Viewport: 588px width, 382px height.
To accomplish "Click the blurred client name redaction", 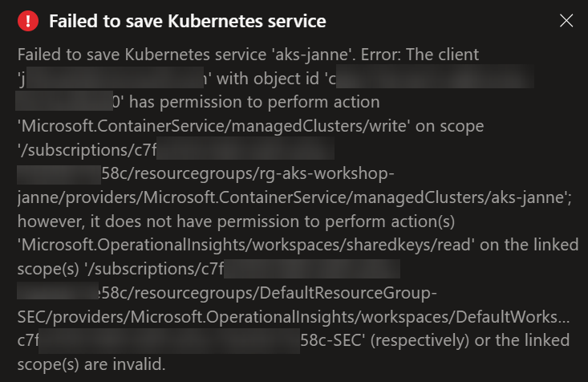I will [116, 78].
